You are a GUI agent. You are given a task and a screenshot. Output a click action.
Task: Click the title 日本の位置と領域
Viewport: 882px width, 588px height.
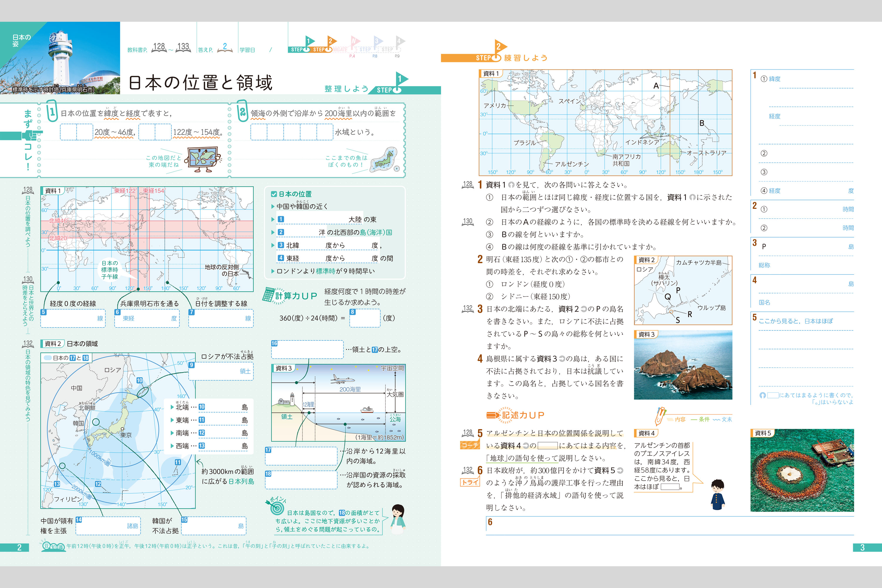[x=201, y=83]
